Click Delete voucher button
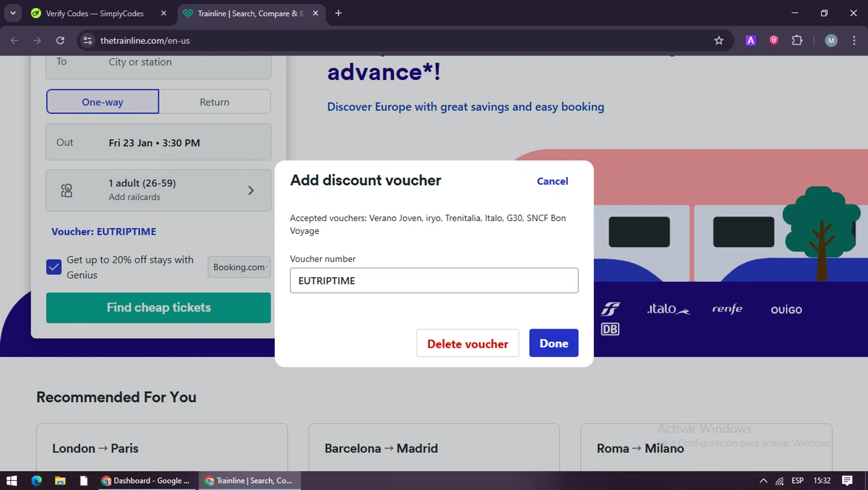The image size is (868, 490). pyautogui.click(x=468, y=343)
